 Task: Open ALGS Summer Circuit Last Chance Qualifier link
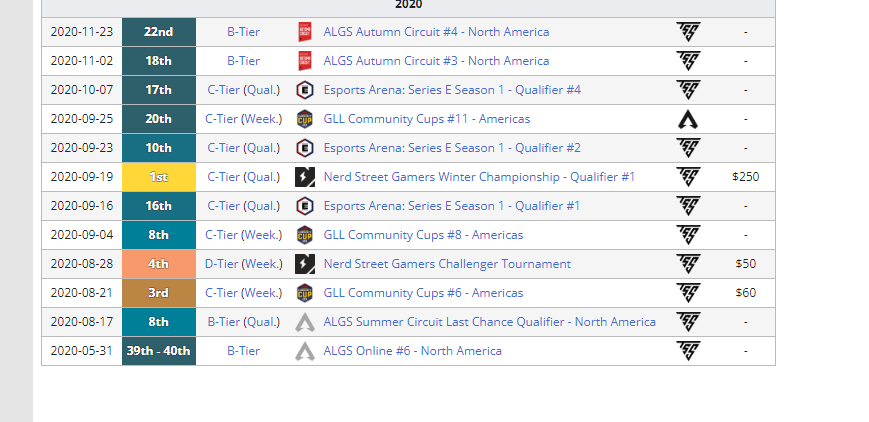click(x=489, y=322)
